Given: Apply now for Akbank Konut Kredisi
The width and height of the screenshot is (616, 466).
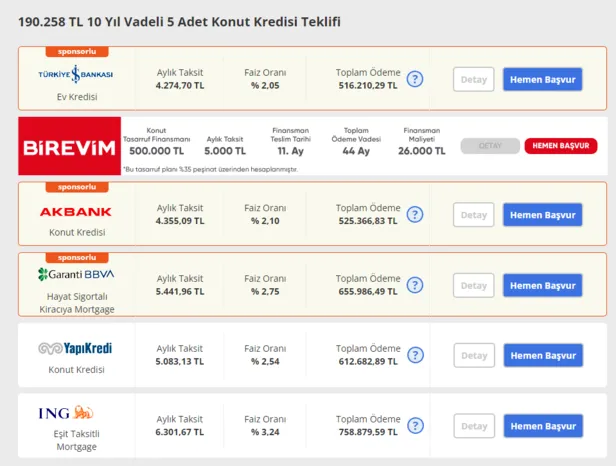Looking at the screenshot, I should point(543,215).
